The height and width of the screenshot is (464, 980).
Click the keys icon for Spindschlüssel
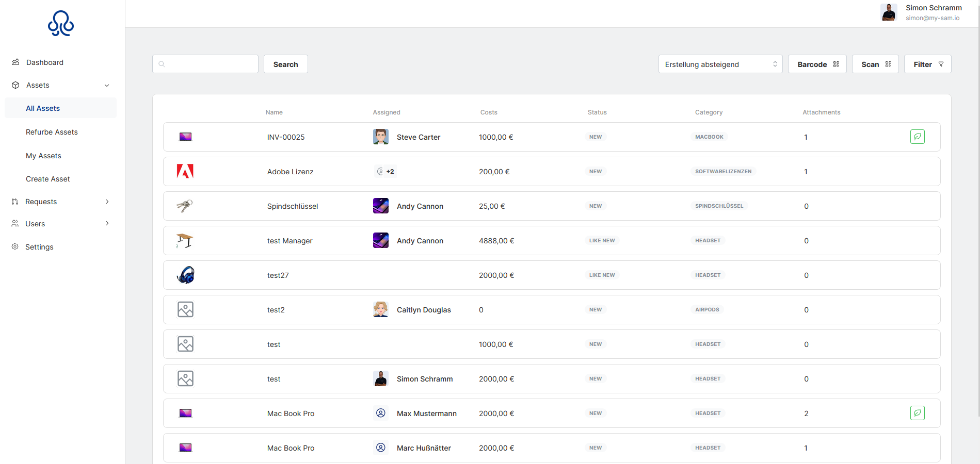185,206
